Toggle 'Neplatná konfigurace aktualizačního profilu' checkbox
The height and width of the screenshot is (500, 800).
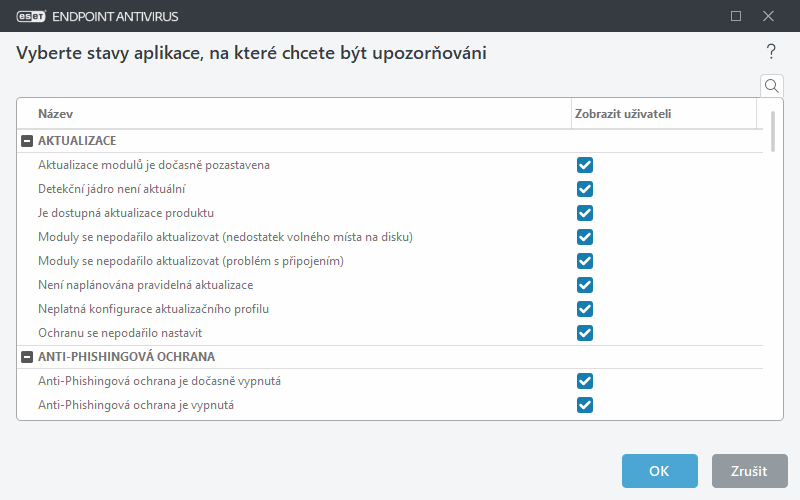click(x=585, y=309)
